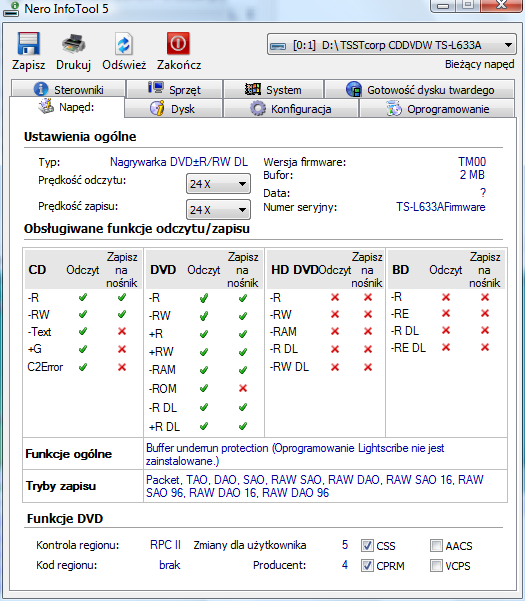Click the System Windows flag icon
Viewport: 525px width, 601px height.
click(x=253, y=89)
